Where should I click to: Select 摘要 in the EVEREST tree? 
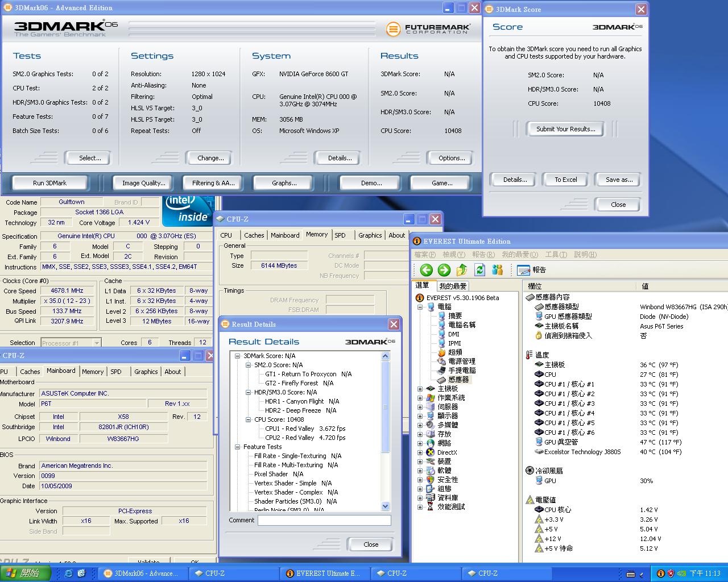coord(455,316)
